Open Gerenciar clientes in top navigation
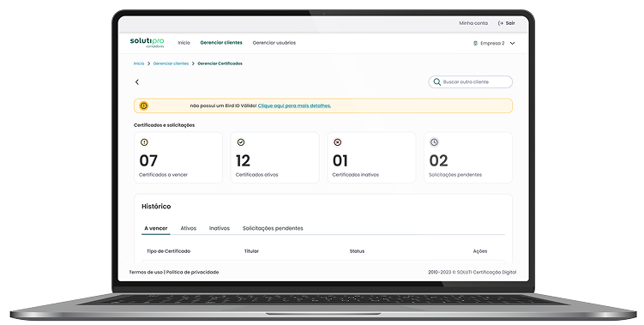 [221, 43]
